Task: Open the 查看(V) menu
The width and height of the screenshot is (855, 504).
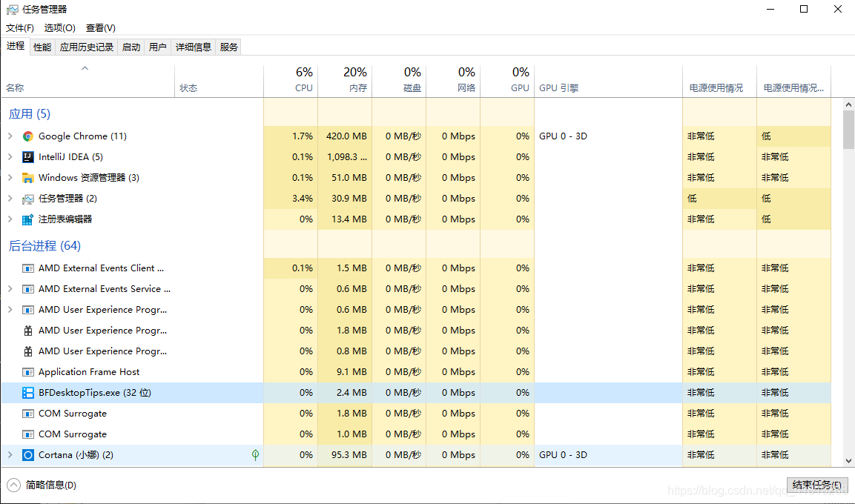Action: [100, 27]
